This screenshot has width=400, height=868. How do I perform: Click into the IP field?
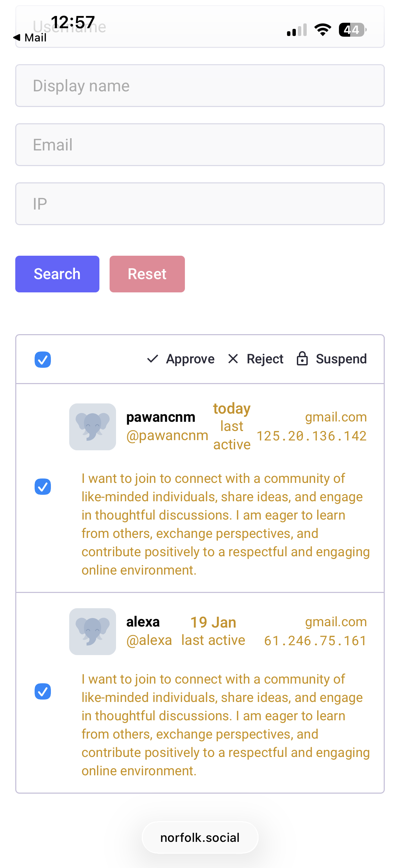click(200, 204)
